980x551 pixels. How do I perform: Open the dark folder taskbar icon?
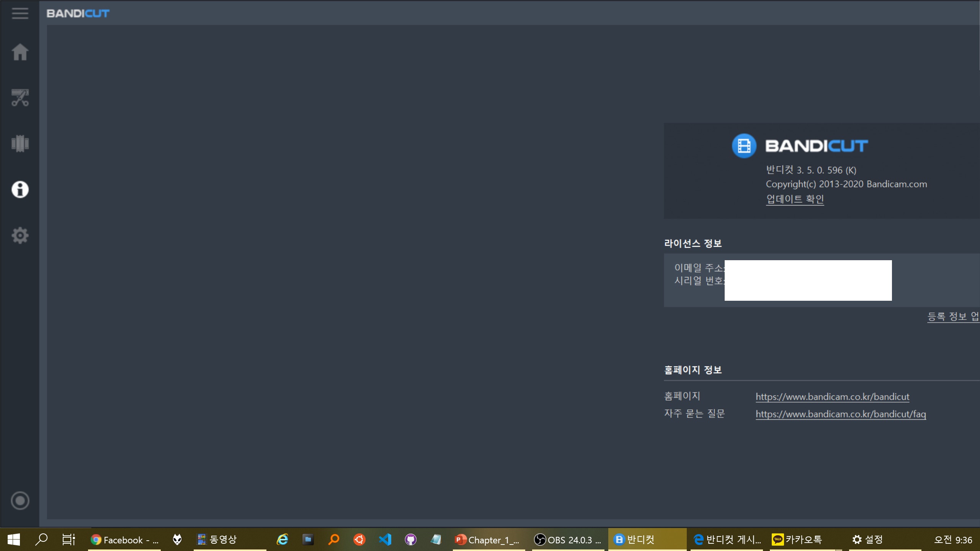[x=308, y=540]
